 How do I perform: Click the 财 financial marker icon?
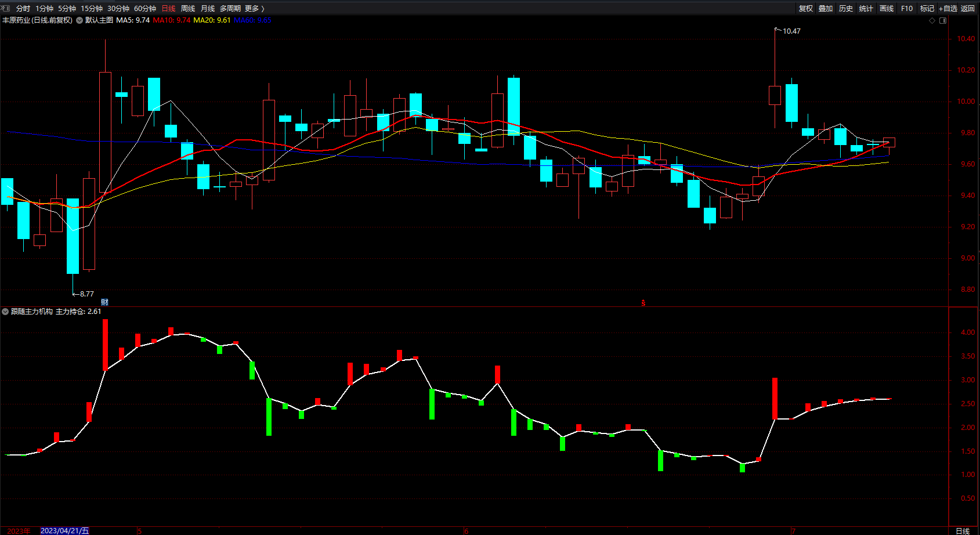104,302
